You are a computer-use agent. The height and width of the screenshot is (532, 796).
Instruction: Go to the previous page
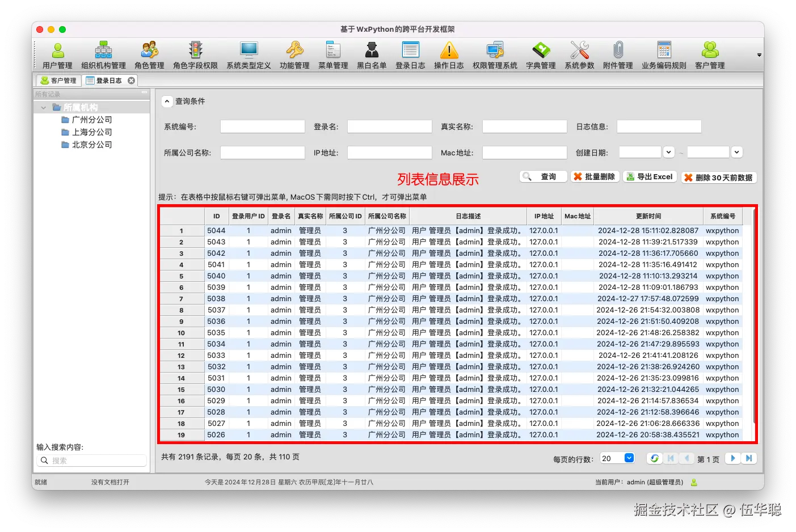[x=687, y=458]
